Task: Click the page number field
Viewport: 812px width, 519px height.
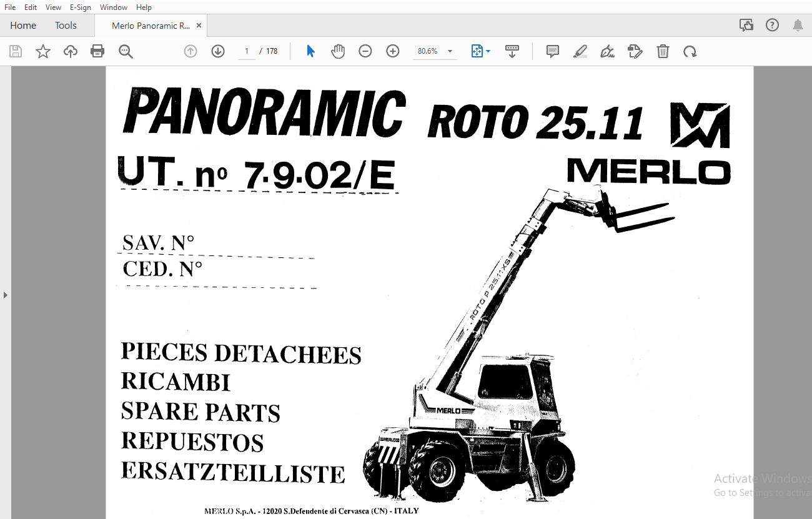Action: (247, 51)
